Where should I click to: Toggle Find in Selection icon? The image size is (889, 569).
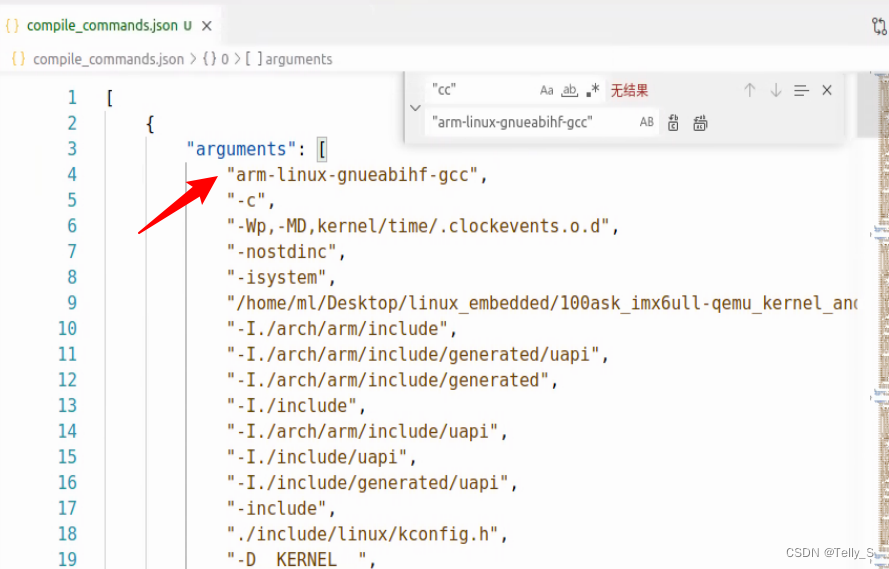(801, 90)
